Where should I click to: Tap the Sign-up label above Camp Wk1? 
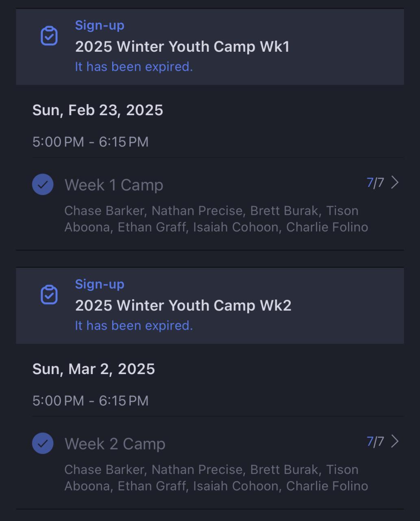100,25
